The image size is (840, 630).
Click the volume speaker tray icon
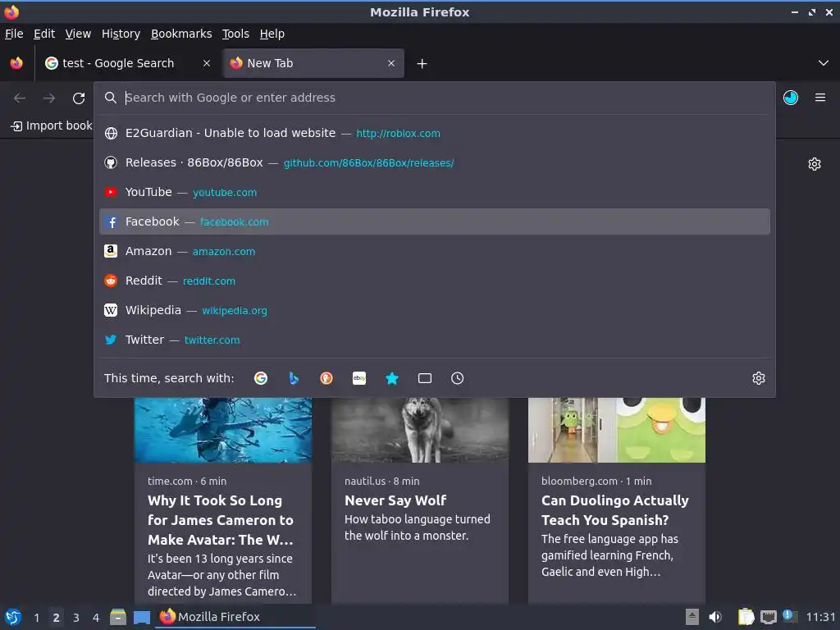click(x=715, y=617)
